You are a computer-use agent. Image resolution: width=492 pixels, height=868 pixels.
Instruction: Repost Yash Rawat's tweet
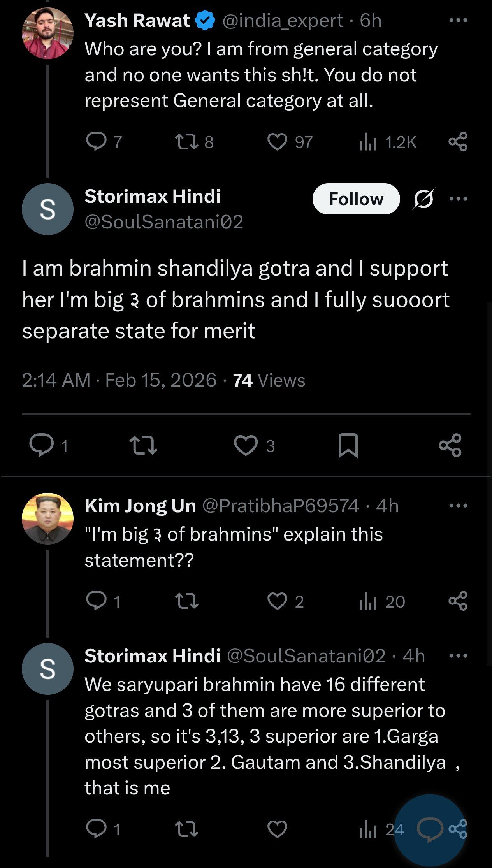187,142
